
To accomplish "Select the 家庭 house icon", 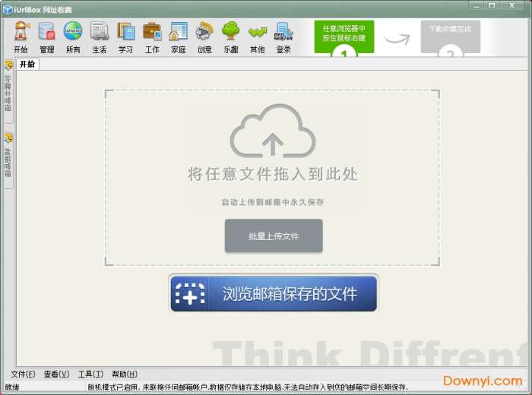I will pos(178,37).
